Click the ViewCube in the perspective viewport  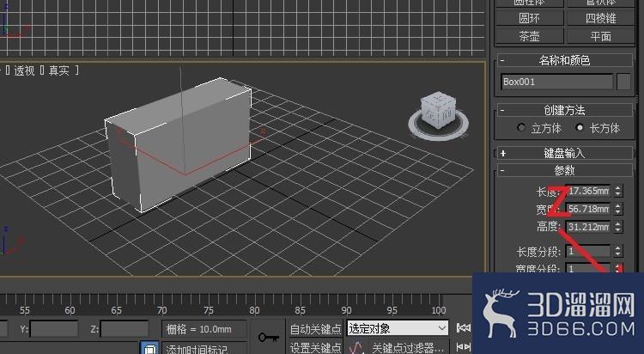pos(438,115)
